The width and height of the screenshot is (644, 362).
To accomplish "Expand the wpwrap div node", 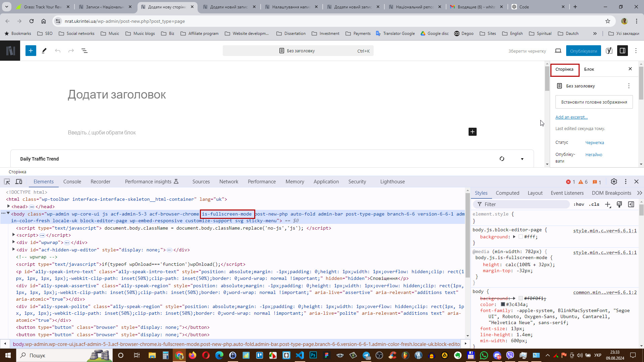I will [x=14, y=242].
